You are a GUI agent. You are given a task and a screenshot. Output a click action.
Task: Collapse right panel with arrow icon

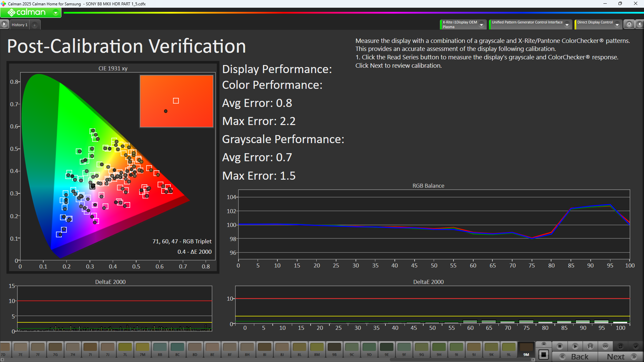click(x=640, y=24)
